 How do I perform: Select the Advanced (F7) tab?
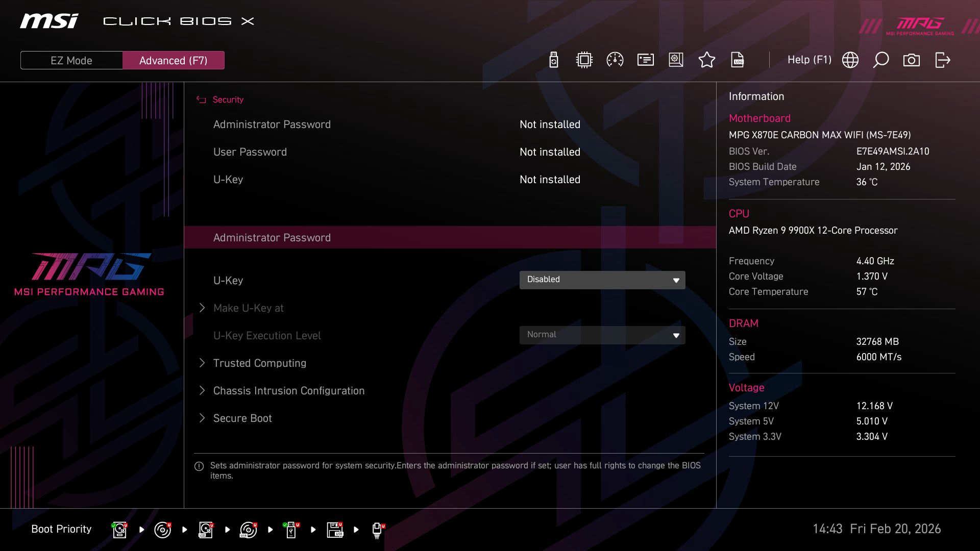click(x=174, y=60)
